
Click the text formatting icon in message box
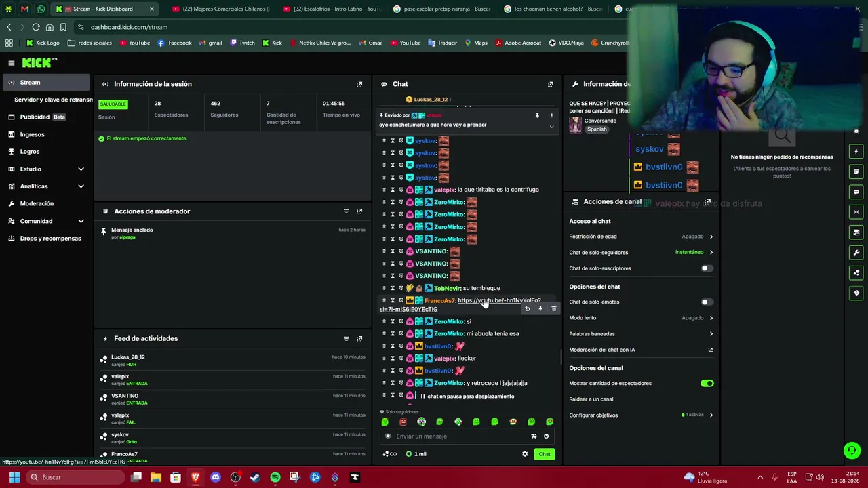coord(534,436)
